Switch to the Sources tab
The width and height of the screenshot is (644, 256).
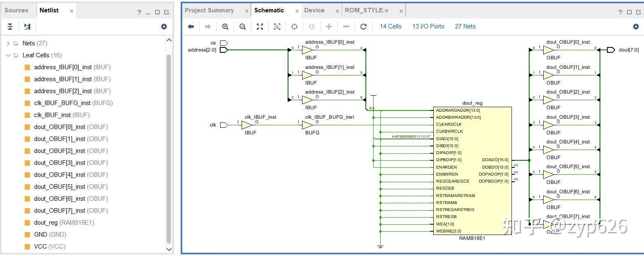coord(16,10)
